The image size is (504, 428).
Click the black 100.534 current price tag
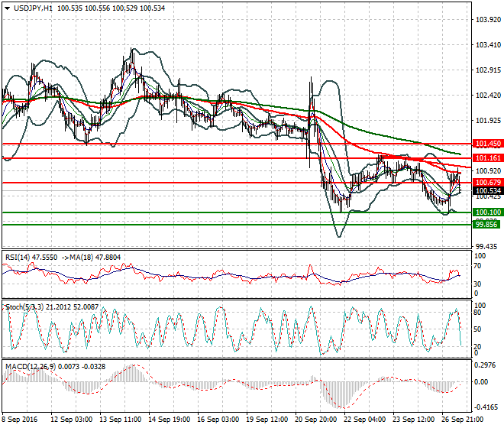pos(487,191)
